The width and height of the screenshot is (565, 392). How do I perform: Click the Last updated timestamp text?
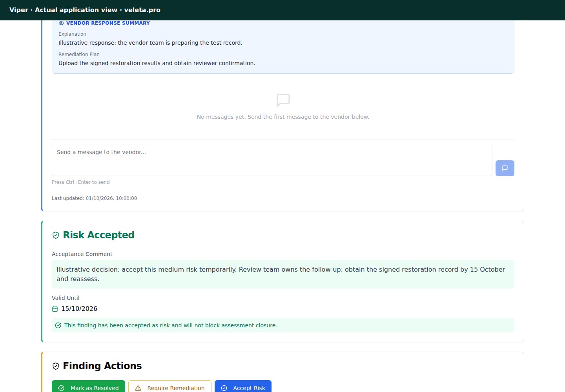coord(95,198)
